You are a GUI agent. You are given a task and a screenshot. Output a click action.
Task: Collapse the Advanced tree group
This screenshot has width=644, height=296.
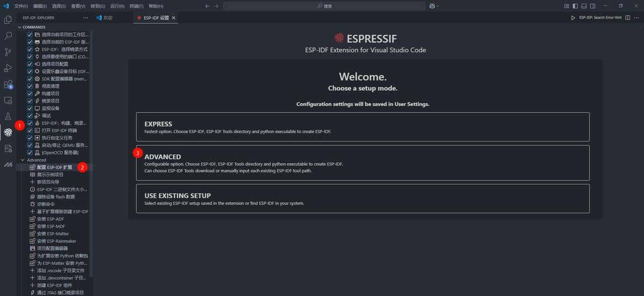[x=36, y=160]
